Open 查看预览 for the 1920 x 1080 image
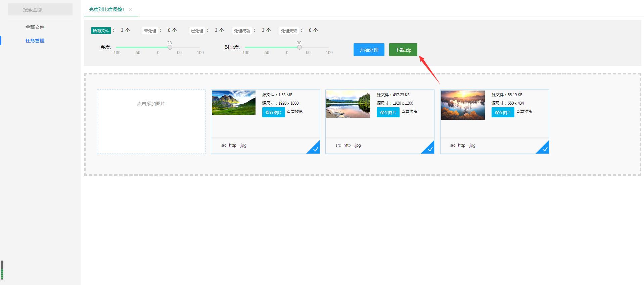This screenshot has height=285, width=644. 295,112
